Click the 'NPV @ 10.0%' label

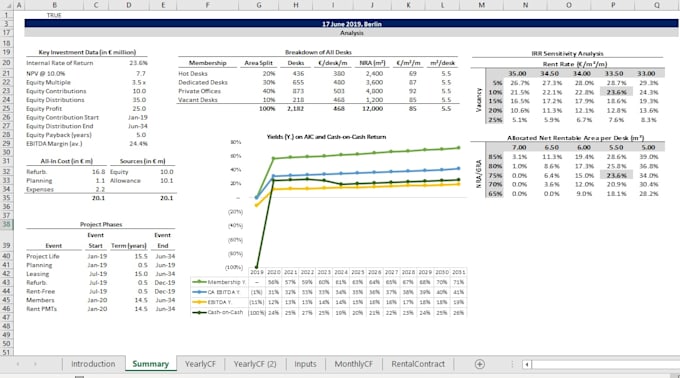pyautogui.click(x=45, y=74)
